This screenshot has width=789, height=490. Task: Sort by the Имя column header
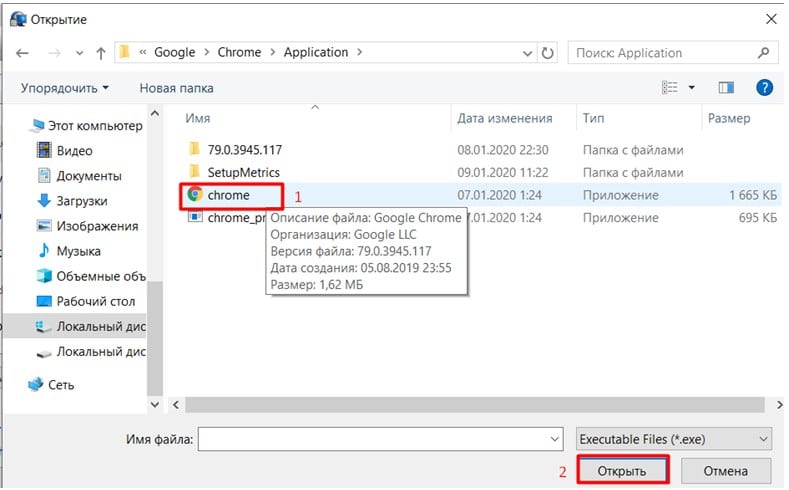[x=197, y=118]
